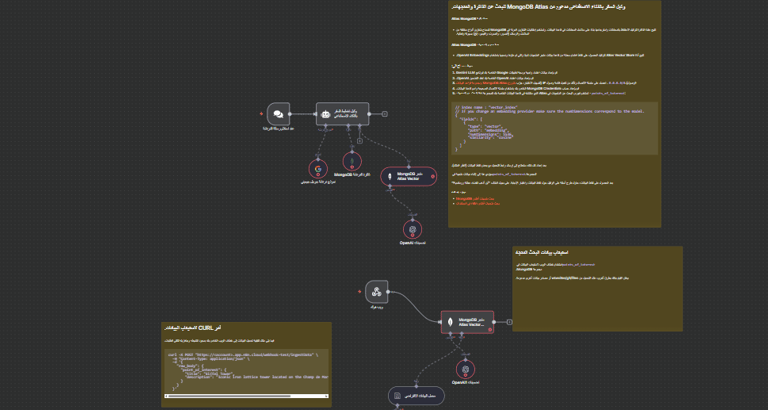Click the MongoDB Atlas title of the large sticky note
Image resolution: width=768 pixels, height=410 pixels.
(x=538, y=6)
